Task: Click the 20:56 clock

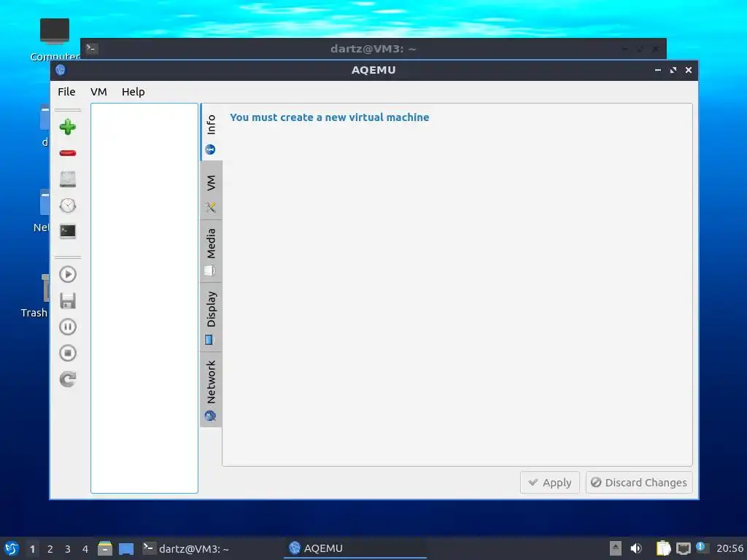Action: click(729, 548)
